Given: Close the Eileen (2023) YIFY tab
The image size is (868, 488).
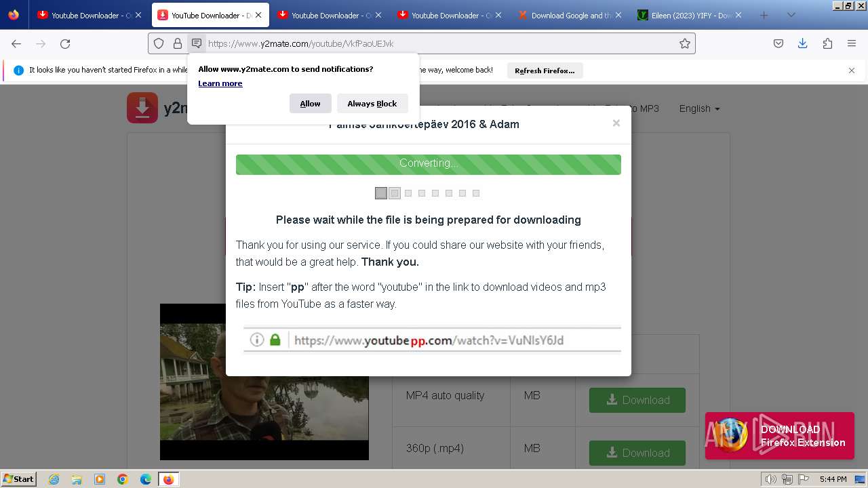Looking at the screenshot, I should pos(738,15).
